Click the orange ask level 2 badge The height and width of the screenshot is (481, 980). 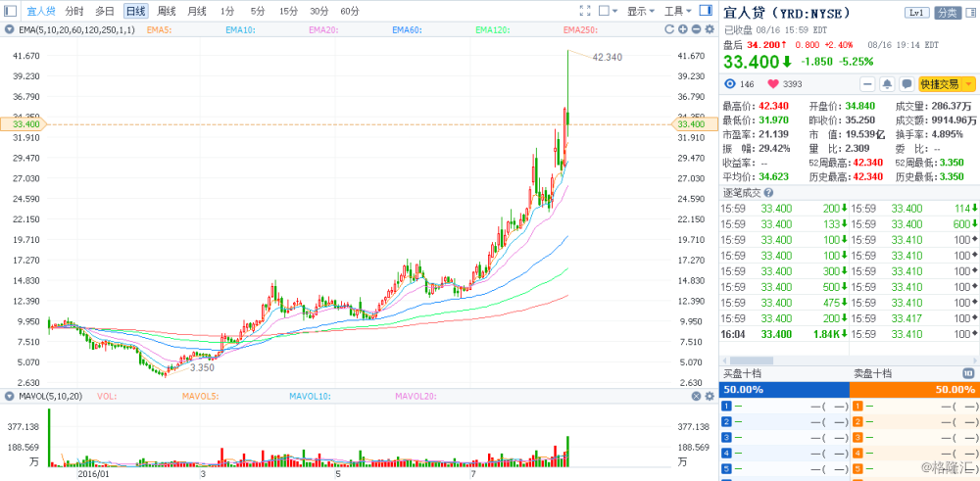tap(858, 421)
